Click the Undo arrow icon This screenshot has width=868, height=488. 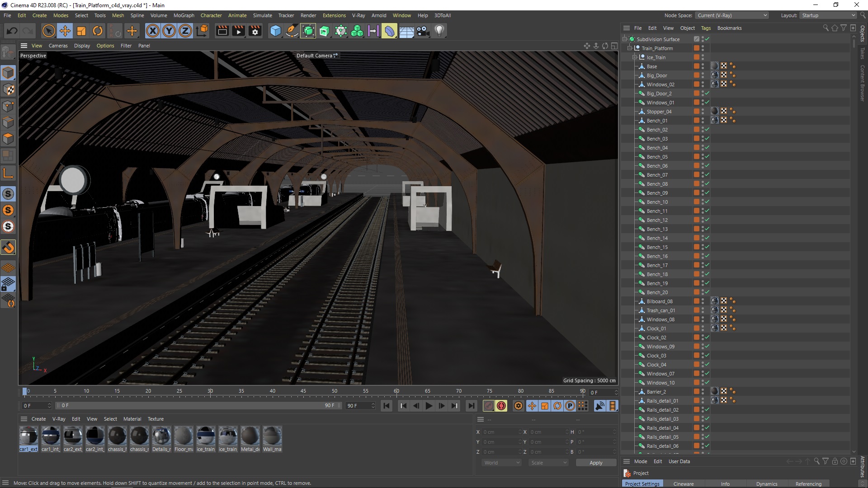pyautogui.click(x=12, y=31)
